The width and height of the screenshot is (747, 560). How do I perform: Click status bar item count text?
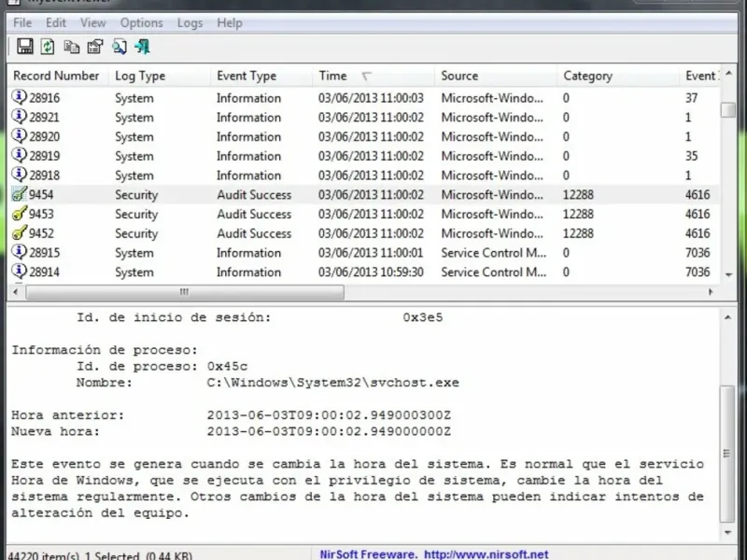point(100,555)
